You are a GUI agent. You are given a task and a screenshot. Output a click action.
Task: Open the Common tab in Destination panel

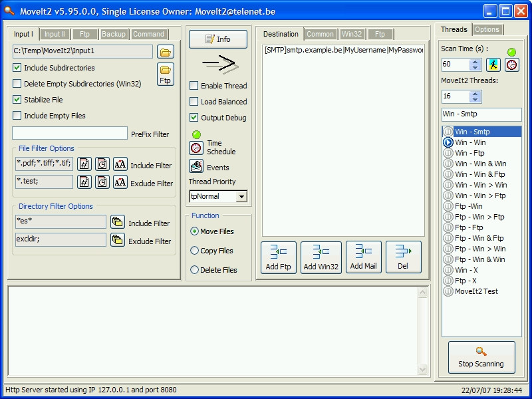pyautogui.click(x=320, y=34)
